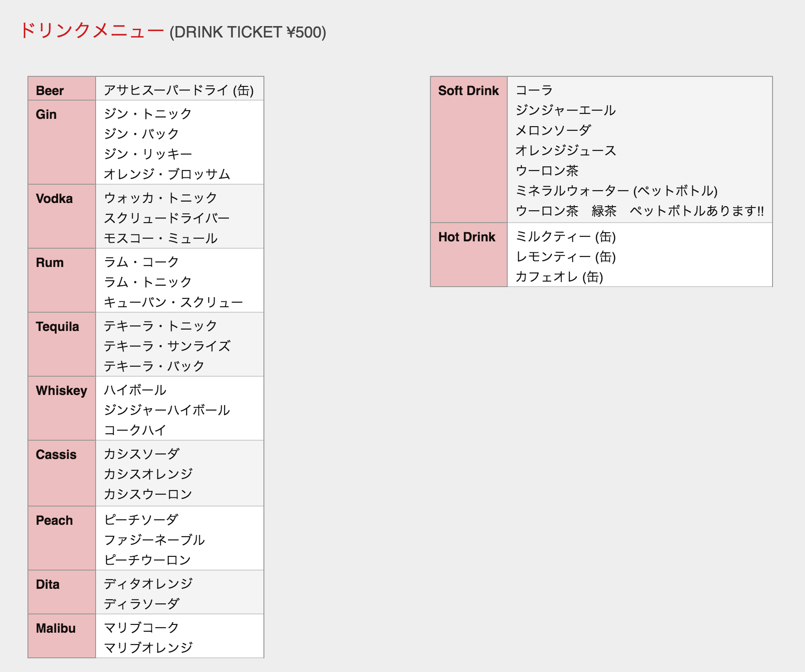Click アサヒスーパードライ (缶) beer item
Screen dimensions: 805x672
(178, 90)
